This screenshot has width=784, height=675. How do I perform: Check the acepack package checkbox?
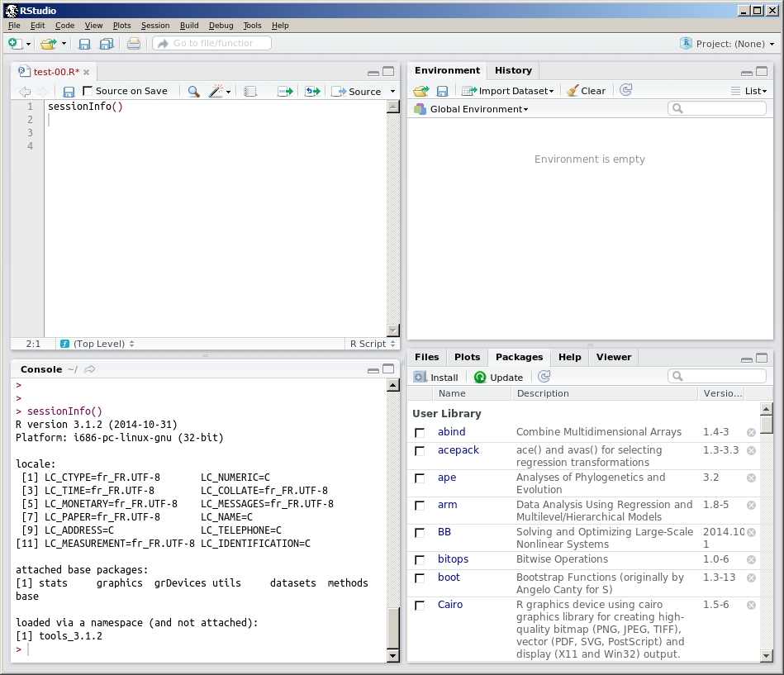pos(420,451)
